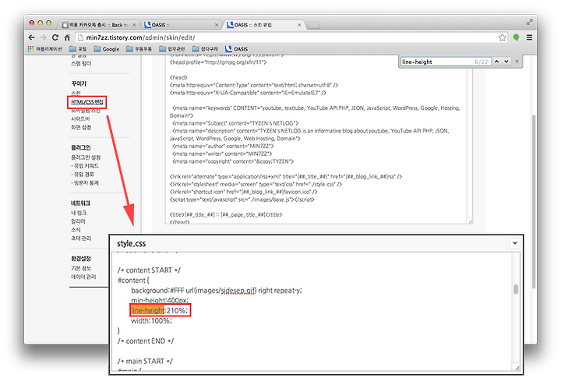Open 유입 키워드 in the sidebar
The width and height of the screenshot is (561, 392).
tap(85, 166)
